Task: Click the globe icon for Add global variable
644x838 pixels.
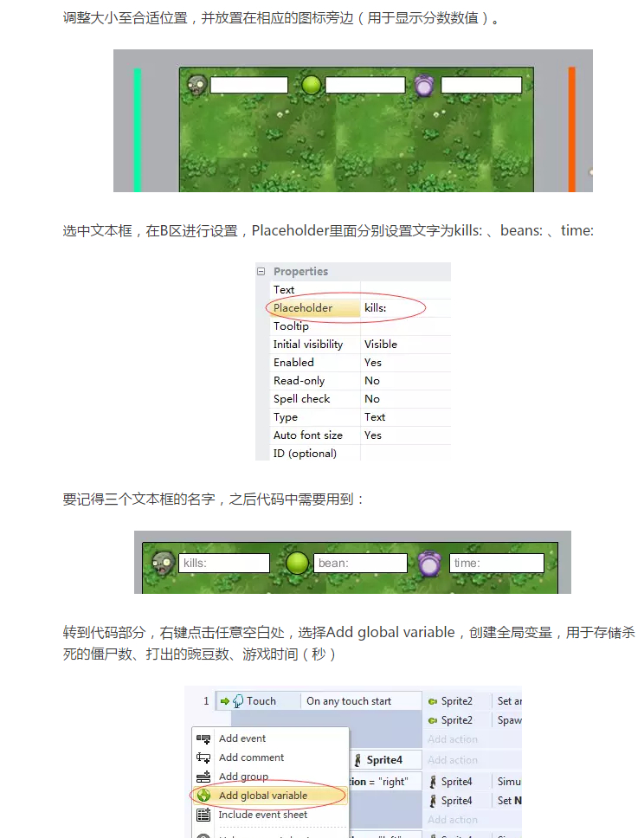Action: coord(203,796)
